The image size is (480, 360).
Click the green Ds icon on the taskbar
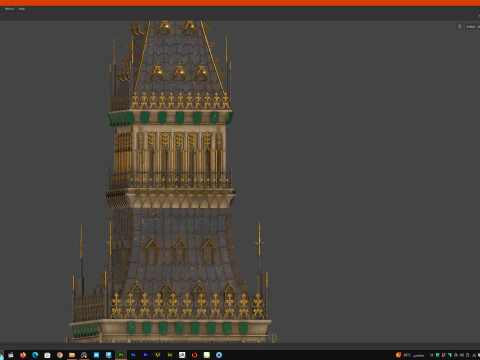pos(170,355)
